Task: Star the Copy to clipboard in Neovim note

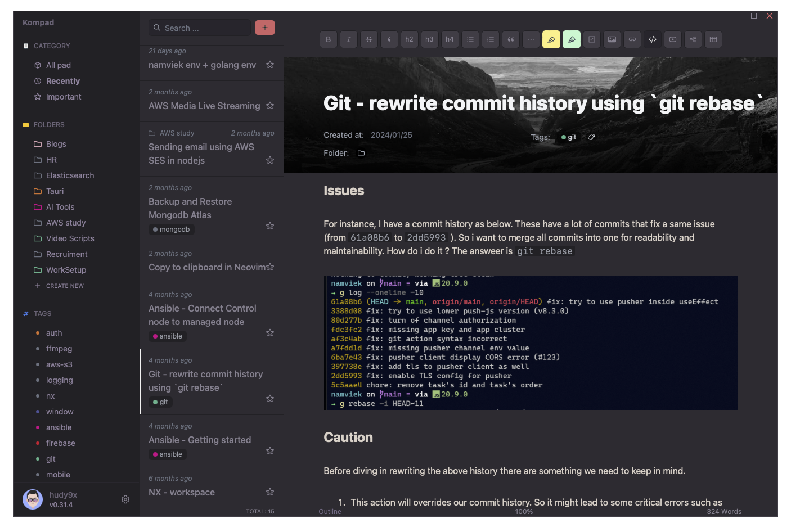Action: [270, 267]
